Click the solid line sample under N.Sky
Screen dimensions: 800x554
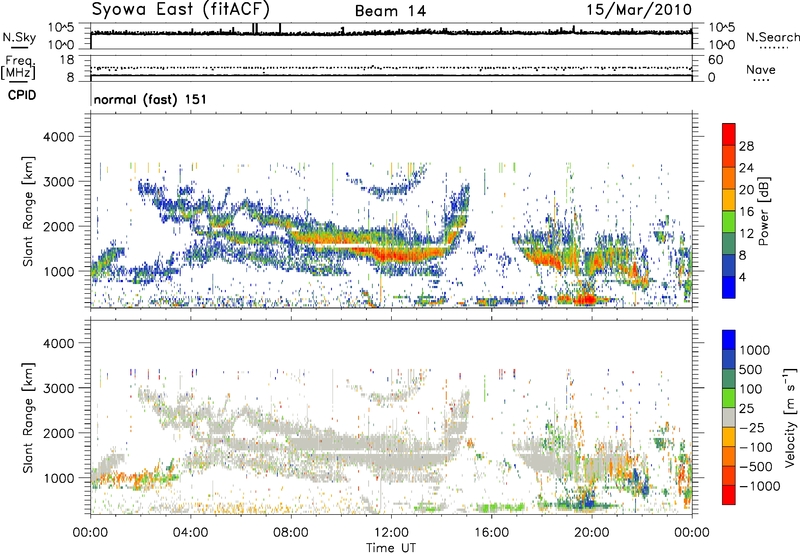(x=19, y=47)
